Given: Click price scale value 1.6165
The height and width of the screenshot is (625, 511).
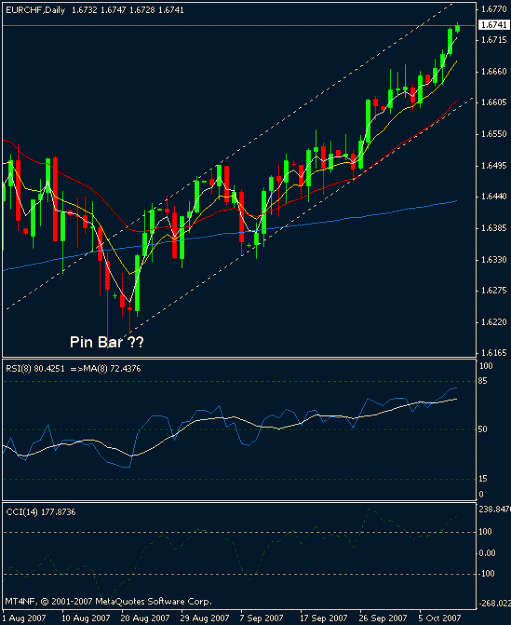Looking at the screenshot, I should [x=494, y=353].
